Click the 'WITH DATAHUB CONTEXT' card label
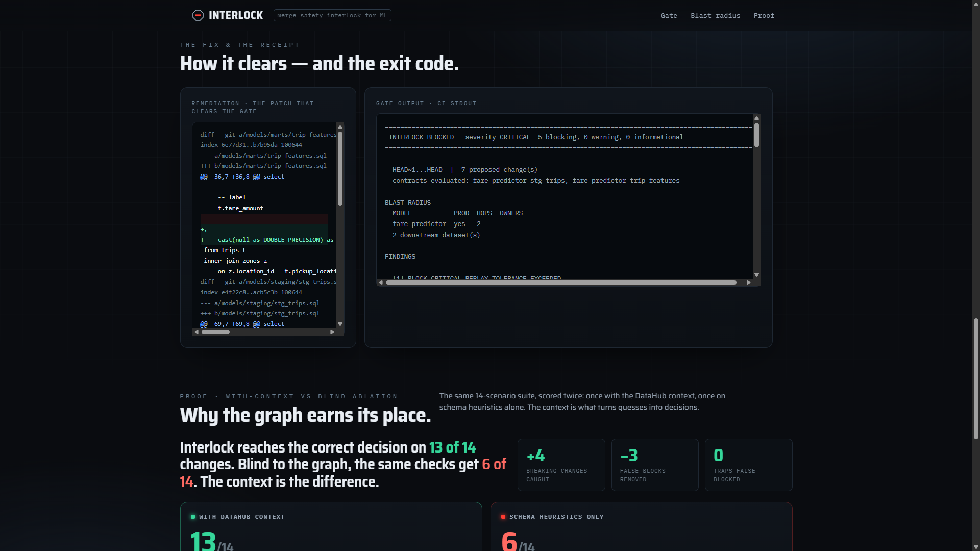Screen dimensions: 980x551 tap(242, 517)
